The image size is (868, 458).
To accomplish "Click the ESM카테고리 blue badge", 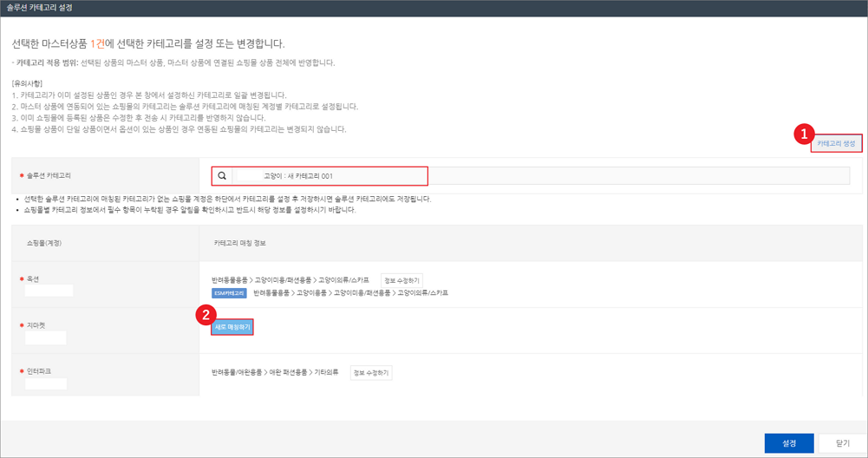I will click(x=229, y=293).
